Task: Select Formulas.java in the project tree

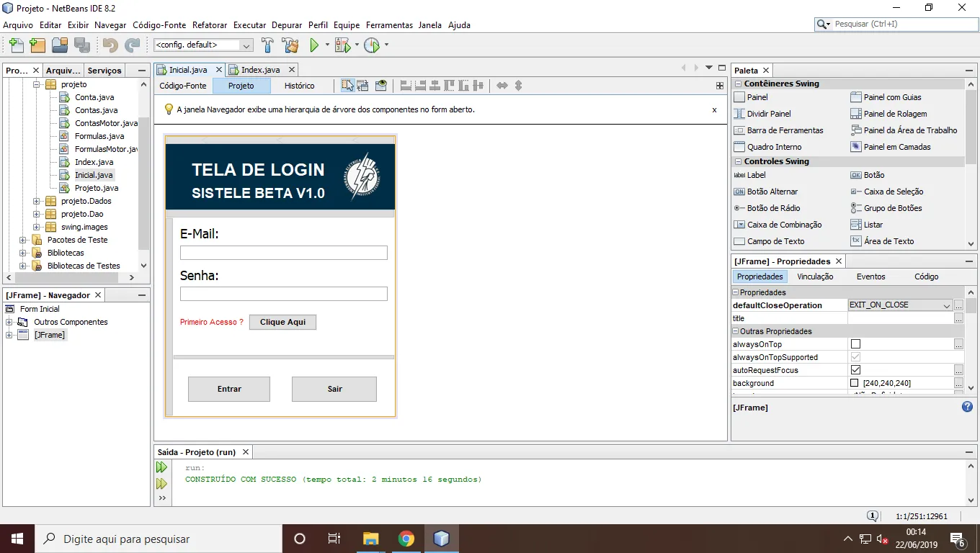Action: click(x=99, y=136)
